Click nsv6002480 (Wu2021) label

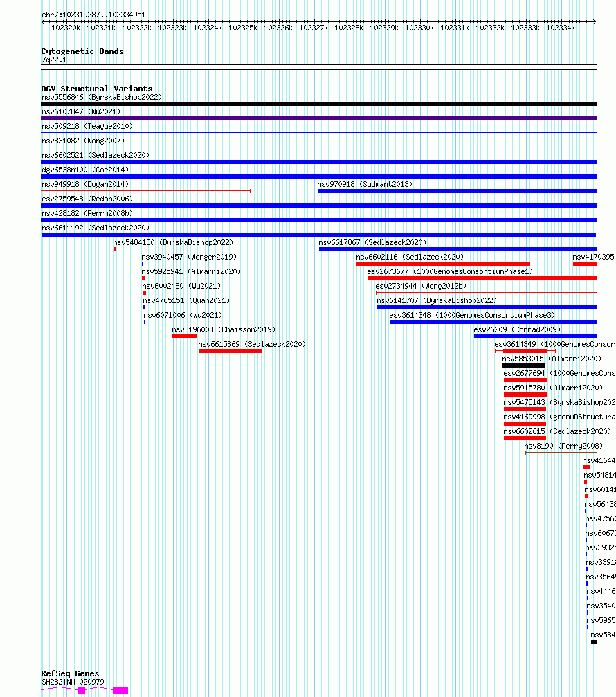tap(181, 286)
